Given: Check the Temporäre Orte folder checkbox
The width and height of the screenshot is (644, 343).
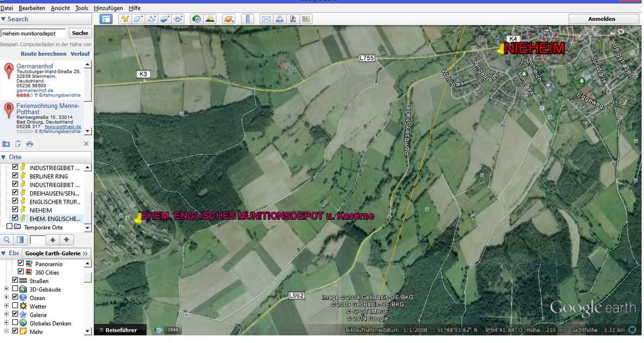Looking at the screenshot, I should click(10, 227).
